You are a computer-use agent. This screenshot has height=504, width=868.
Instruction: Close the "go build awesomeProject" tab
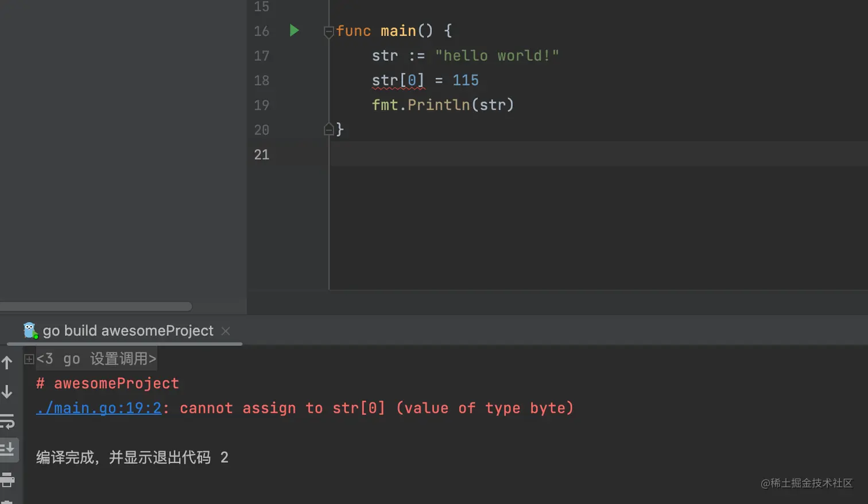click(226, 331)
